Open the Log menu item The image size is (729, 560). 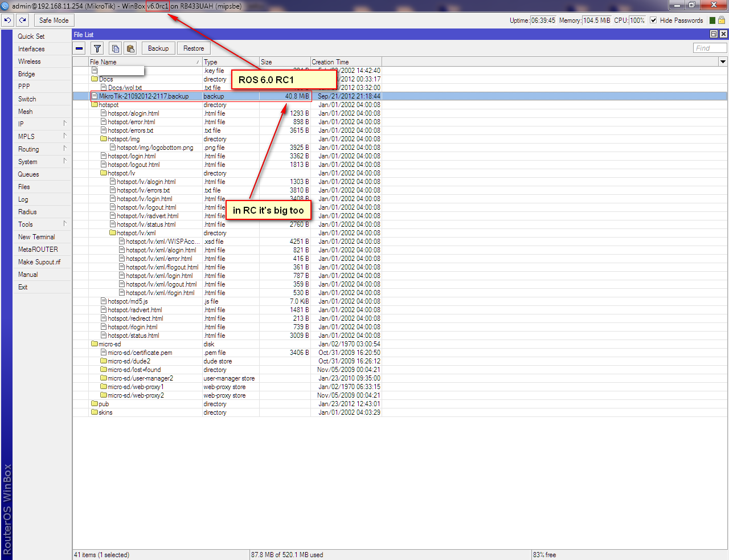23,199
